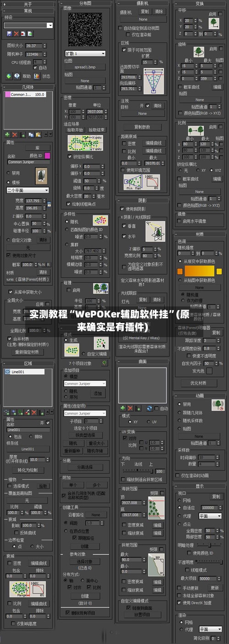
Task: Click the 动画 animation tree clock icon
Action: tap(218, 405)
